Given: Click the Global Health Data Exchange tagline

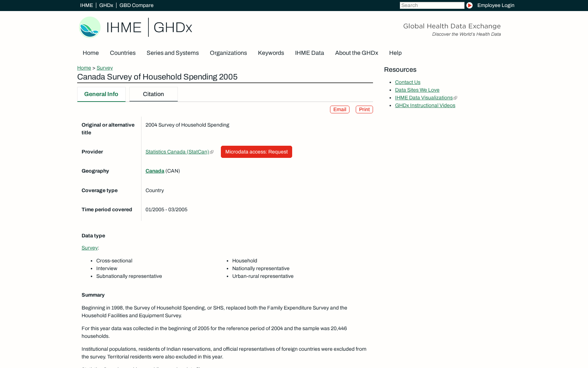Looking at the screenshot, I should pyautogui.click(x=452, y=26).
